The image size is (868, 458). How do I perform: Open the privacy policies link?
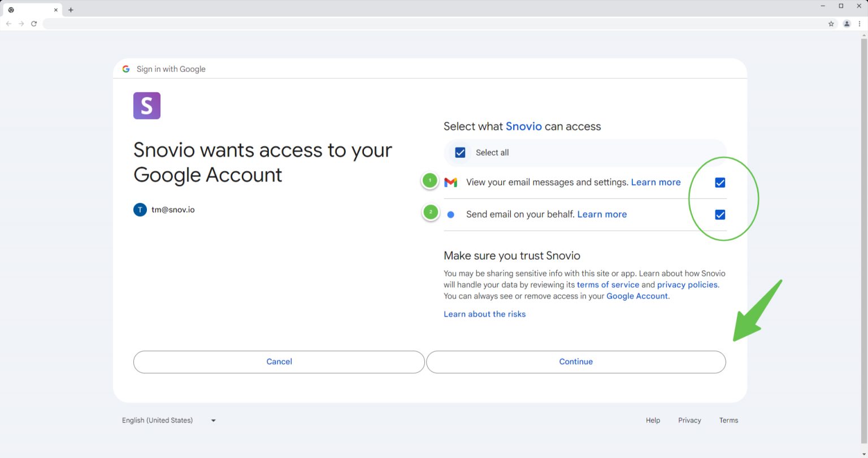click(687, 285)
